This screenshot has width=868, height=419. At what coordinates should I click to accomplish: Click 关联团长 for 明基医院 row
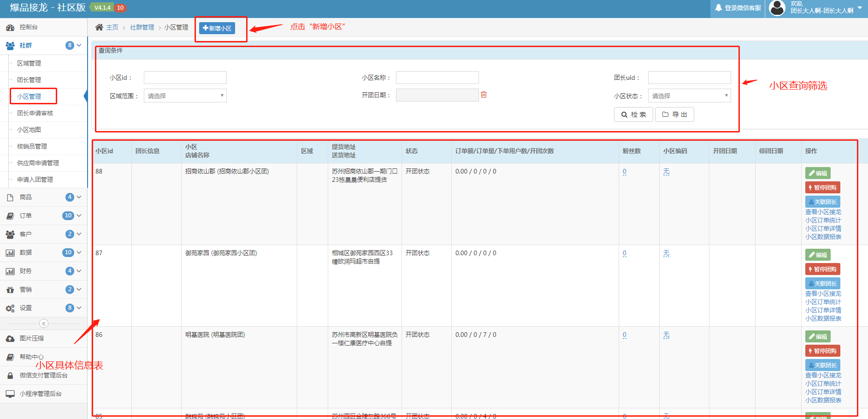coord(823,365)
